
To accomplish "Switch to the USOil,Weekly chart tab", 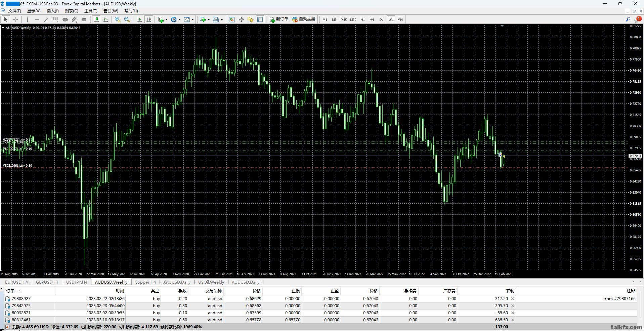I will coord(211,282).
